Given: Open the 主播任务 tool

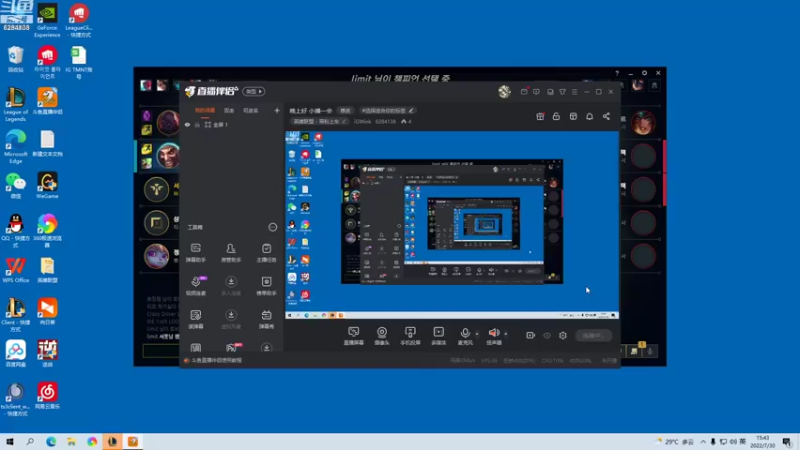Looking at the screenshot, I should [x=266, y=252].
